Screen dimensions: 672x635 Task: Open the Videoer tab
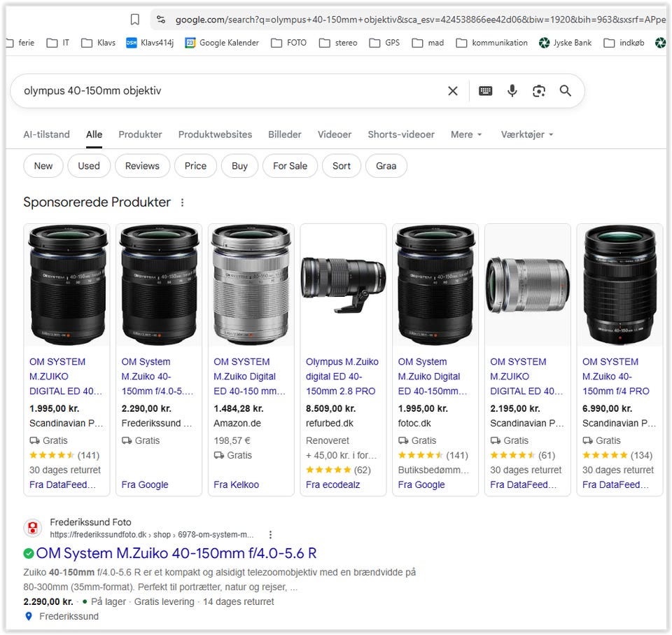[335, 134]
